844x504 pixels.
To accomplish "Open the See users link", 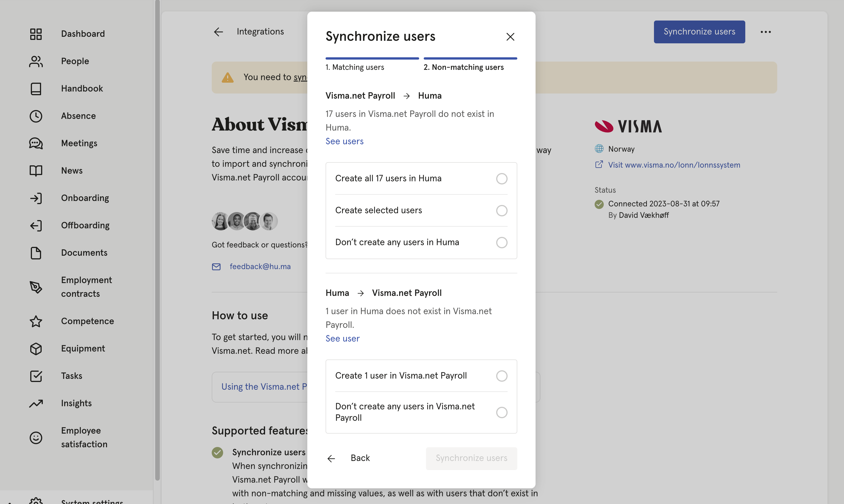I will pyautogui.click(x=344, y=141).
